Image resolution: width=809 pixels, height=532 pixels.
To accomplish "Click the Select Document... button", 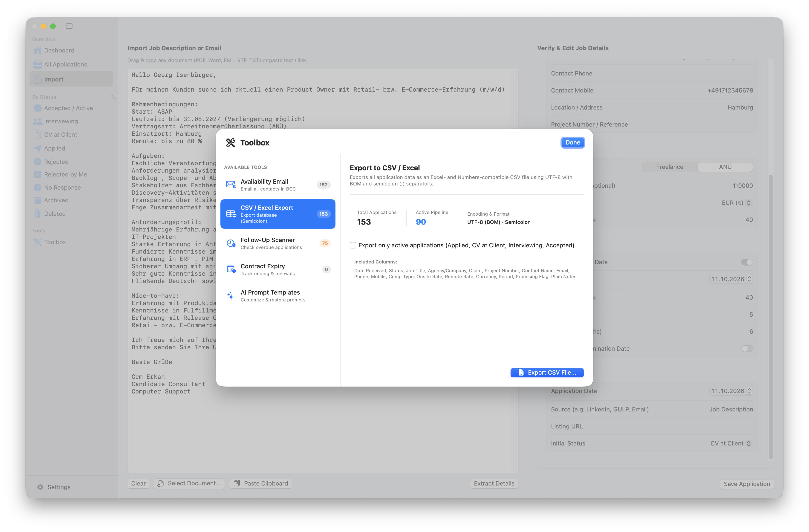I will tap(189, 483).
